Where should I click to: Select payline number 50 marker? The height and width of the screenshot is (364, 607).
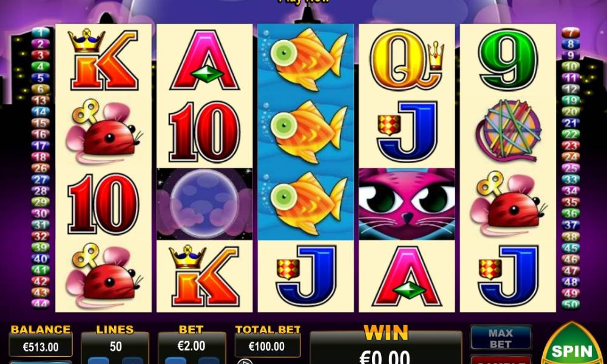[571, 304]
